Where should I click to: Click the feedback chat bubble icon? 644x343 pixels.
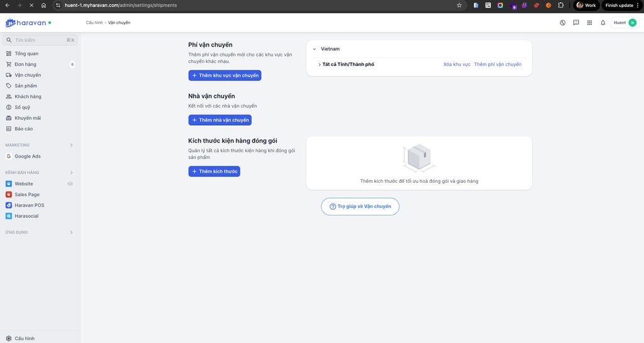click(x=575, y=23)
